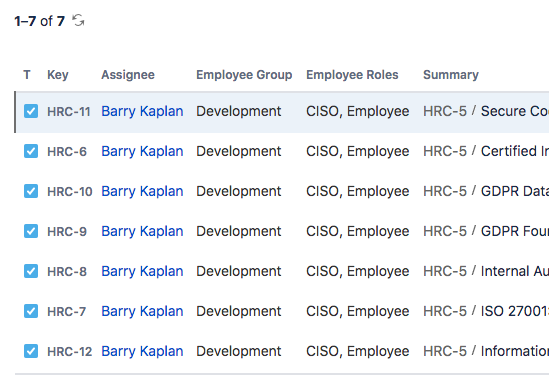Image resolution: width=549 pixels, height=387 pixels.
Task: Click the refresh results icon
Action: pos(78,20)
